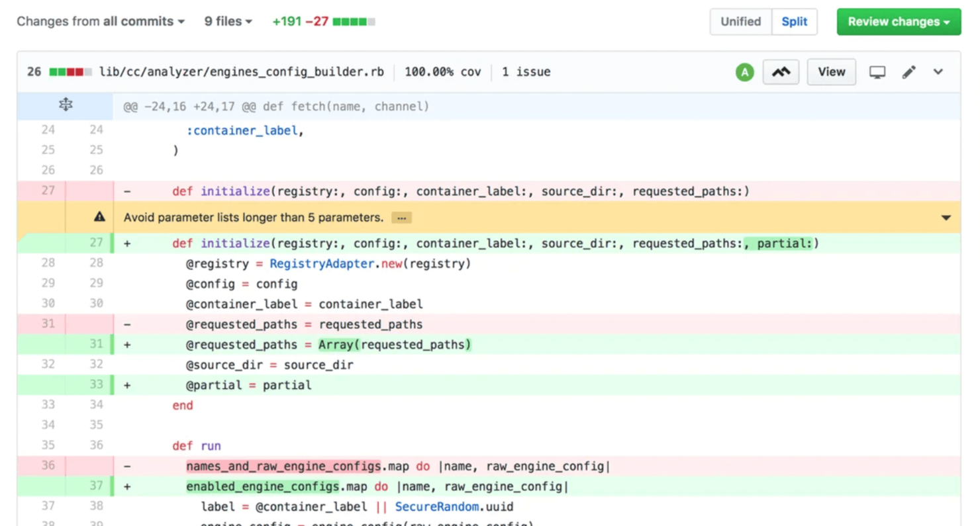This screenshot has width=980, height=526.
Task: Open the "Changes from all commits" dropdown
Action: point(101,21)
